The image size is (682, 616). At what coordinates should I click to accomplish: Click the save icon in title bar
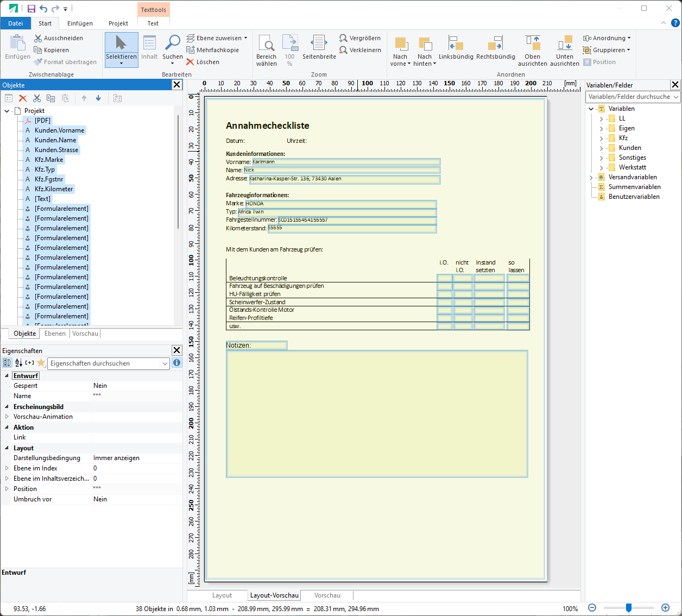point(31,9)
